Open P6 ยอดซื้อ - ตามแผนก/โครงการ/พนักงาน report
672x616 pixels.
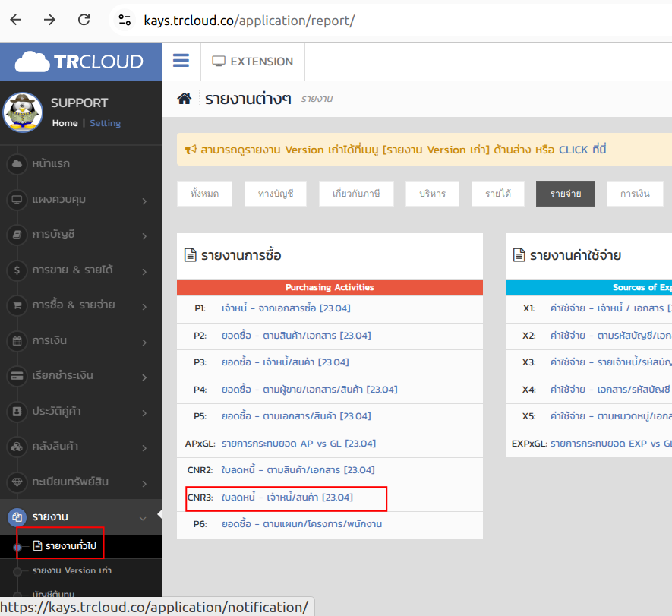pos(301,524)
